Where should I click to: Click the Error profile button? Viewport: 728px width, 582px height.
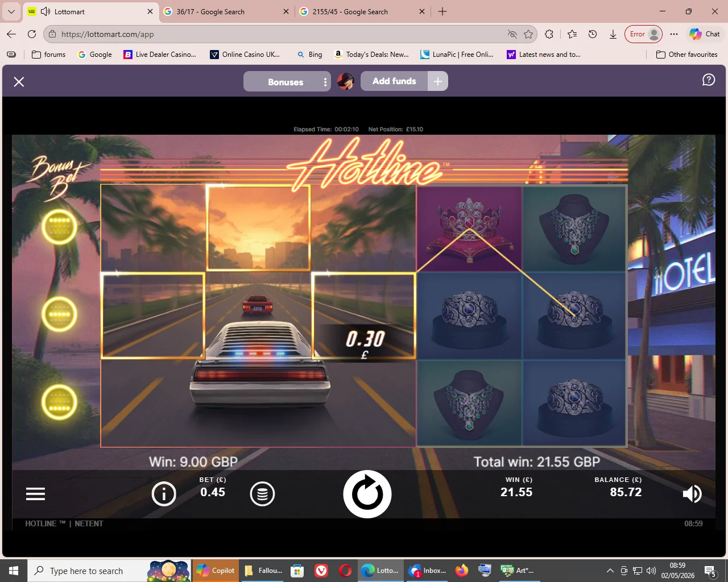click(x=644, y=34)
